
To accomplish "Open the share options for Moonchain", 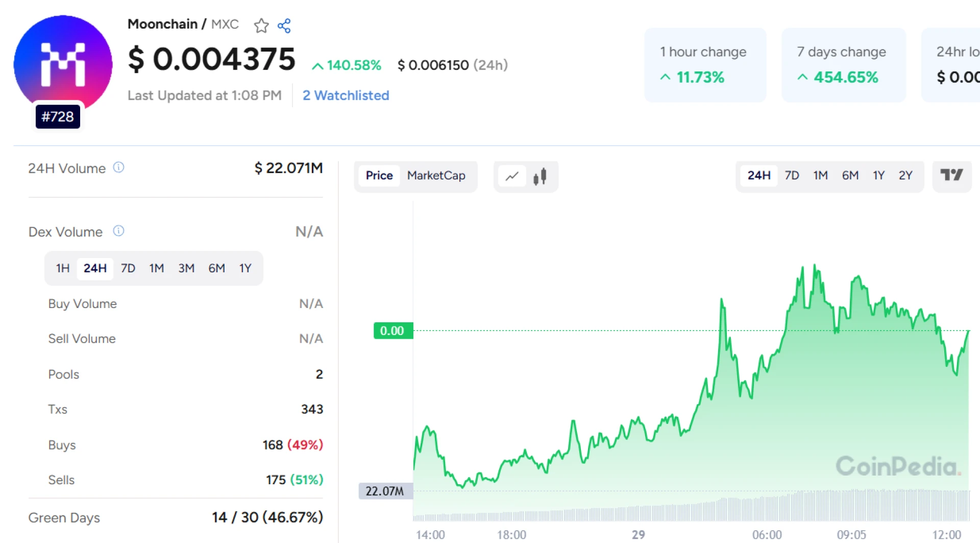I will click(284, 25).
